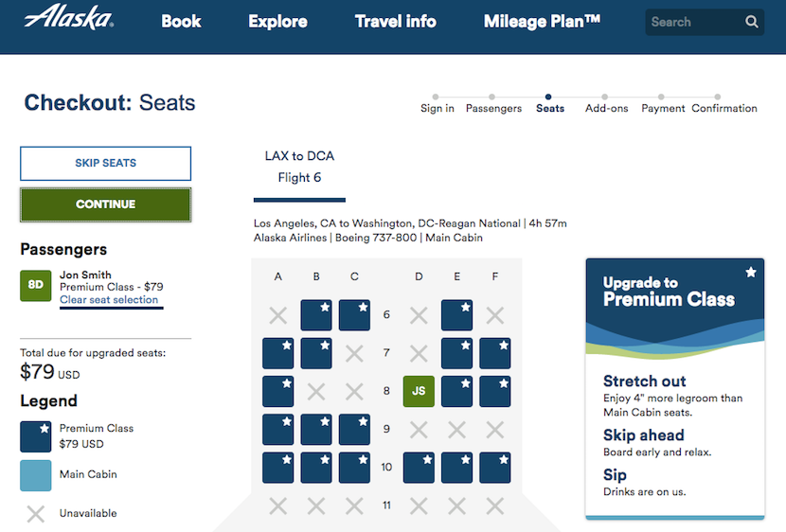Click into the Search field
The image size is (786, 532).
click(693, 22)
